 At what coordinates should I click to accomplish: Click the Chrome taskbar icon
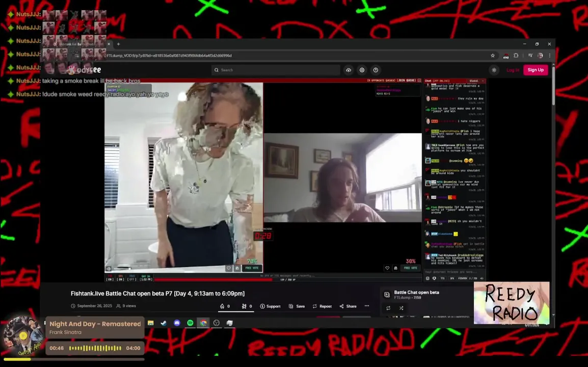pos(203,323)
